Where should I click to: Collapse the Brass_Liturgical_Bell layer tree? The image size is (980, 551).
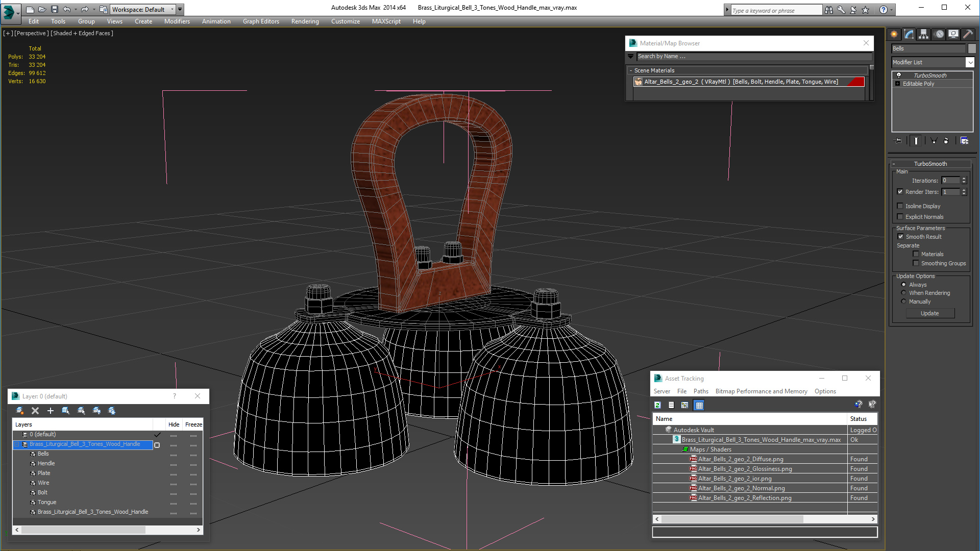[16, 444]
